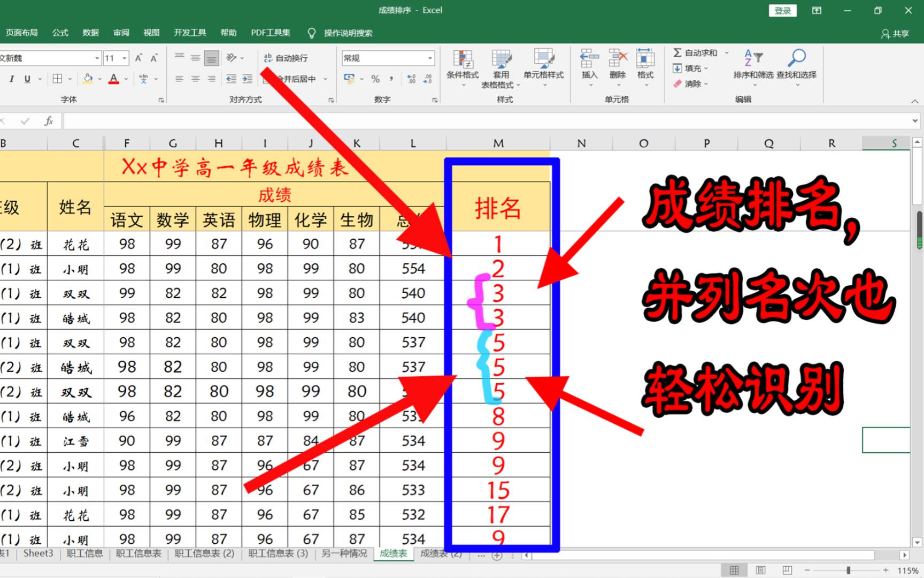Click the text Orientation icon
This screenshot has width=924, height=578.
point(231,58)
